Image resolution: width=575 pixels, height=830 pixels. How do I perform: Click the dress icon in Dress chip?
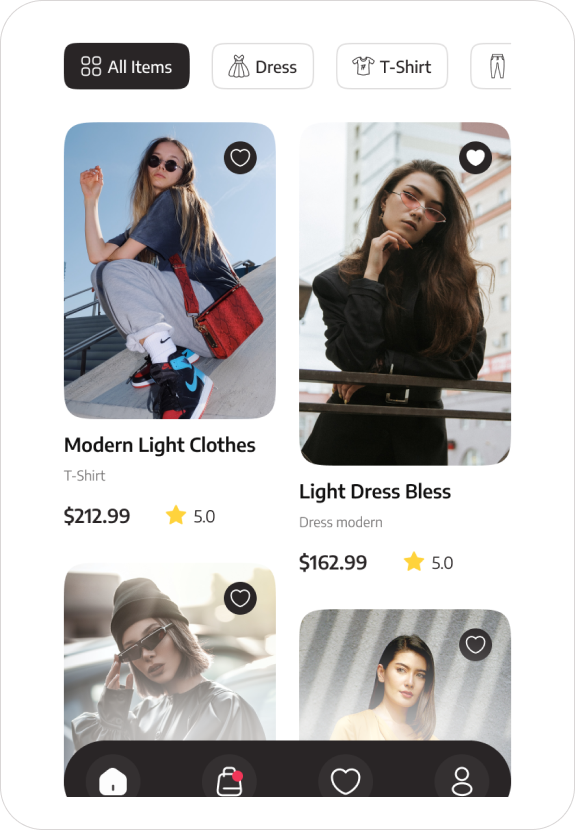(239, 67)
